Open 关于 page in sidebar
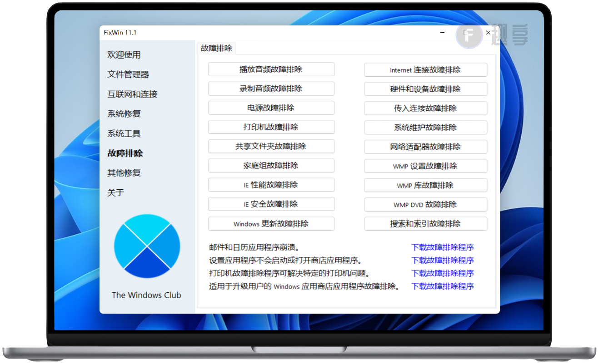 tap(115, 192)
